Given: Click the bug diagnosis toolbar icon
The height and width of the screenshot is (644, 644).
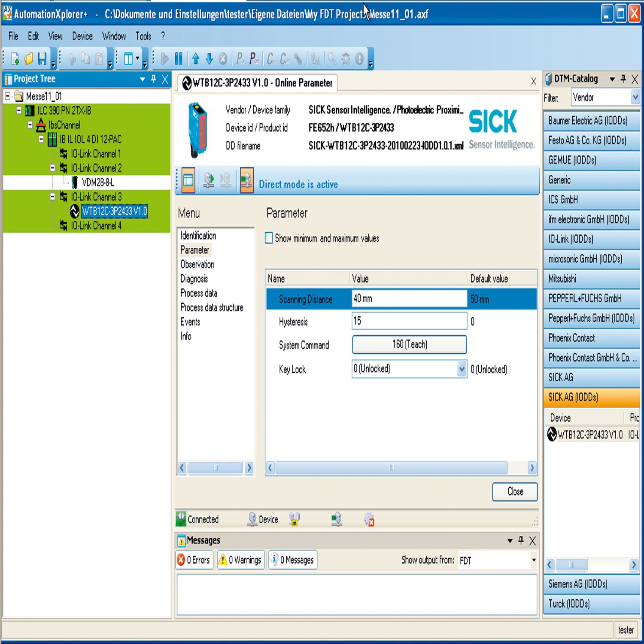Looking at the screenshot, I should click(346, 58).
